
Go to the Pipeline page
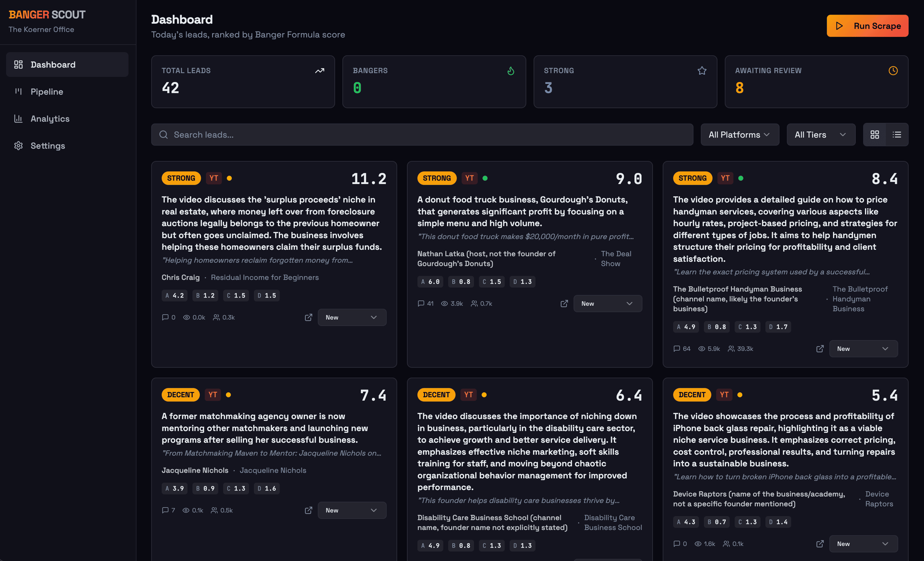(47, 92)
